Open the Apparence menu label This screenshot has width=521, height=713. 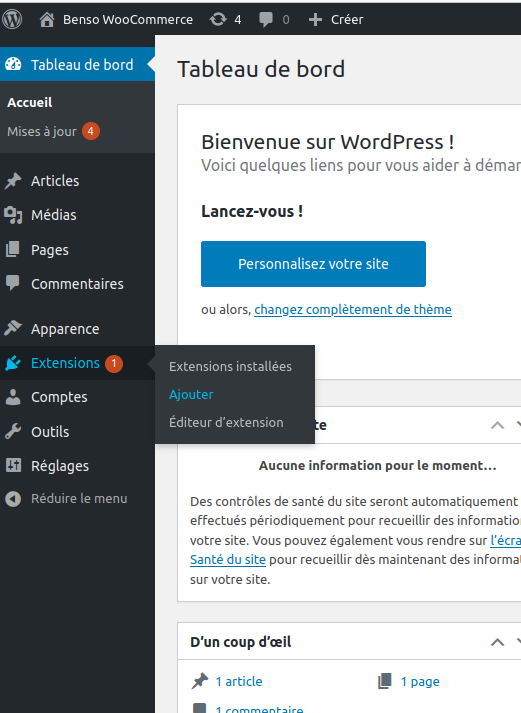click(x=65, y=329)
